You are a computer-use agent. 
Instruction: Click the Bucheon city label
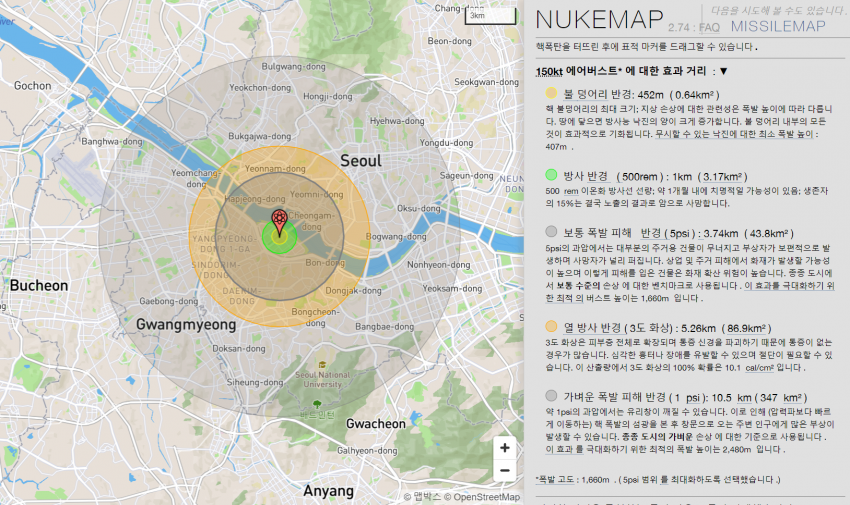pyautogui.click(x=39, y=286)
